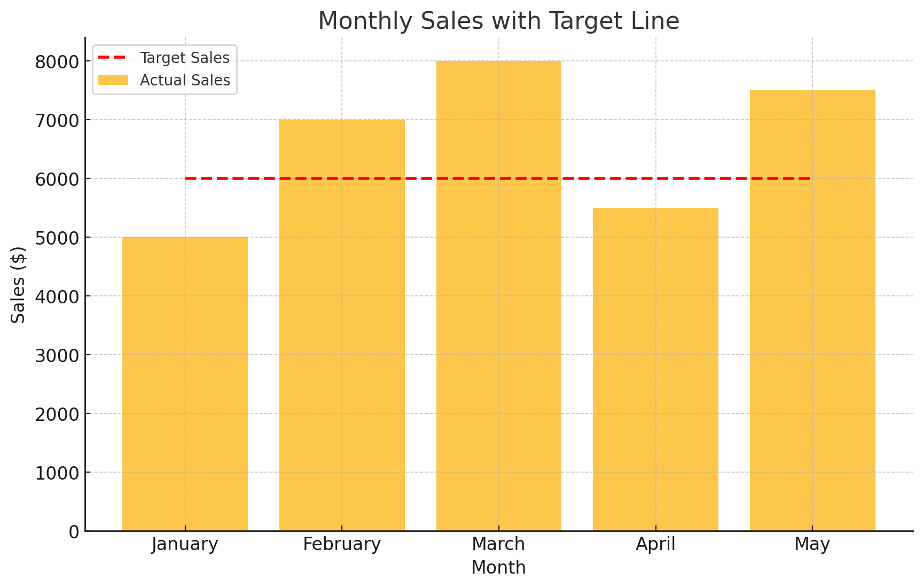Select the April sales bar

655,369
